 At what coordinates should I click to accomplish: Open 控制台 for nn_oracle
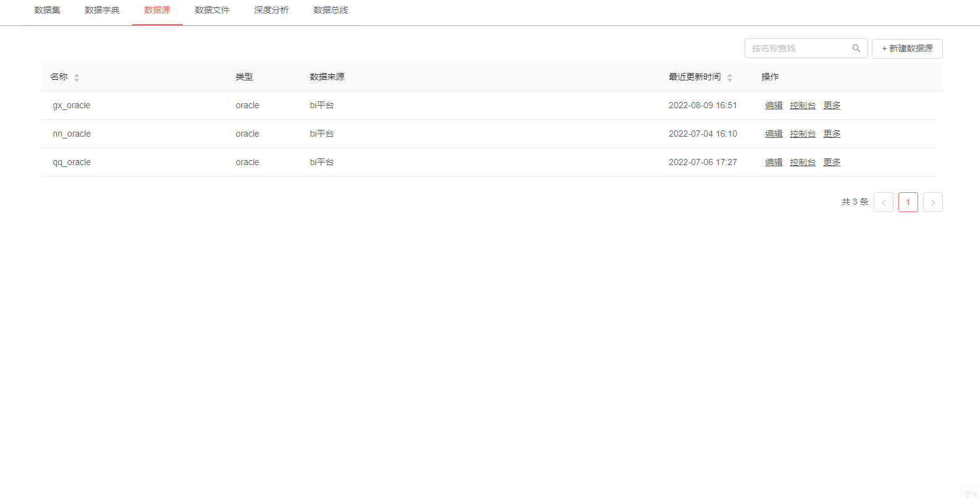pos(803,134)
